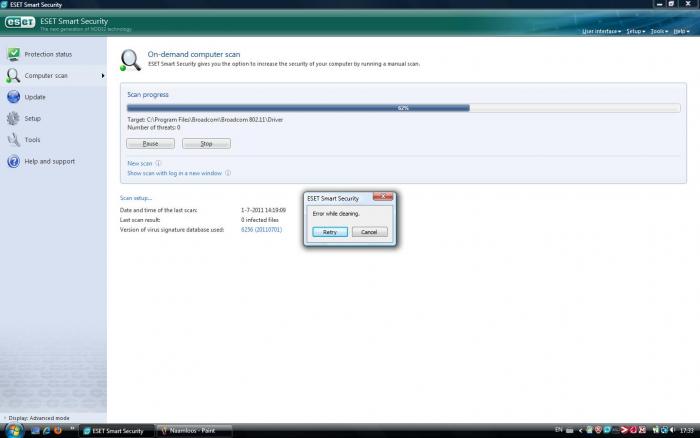The height and width of the screenshot is (438, 700).
Task: Click the taskbar clock showing 17:33
Action: click(x=687, y=430)
